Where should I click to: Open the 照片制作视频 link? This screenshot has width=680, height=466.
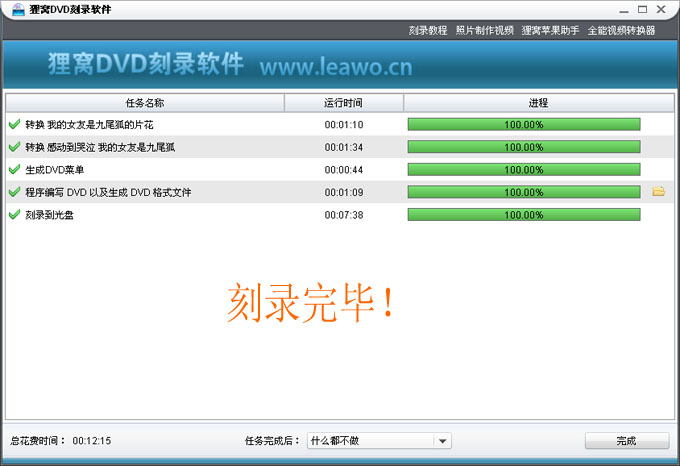(x=484, y=30)
